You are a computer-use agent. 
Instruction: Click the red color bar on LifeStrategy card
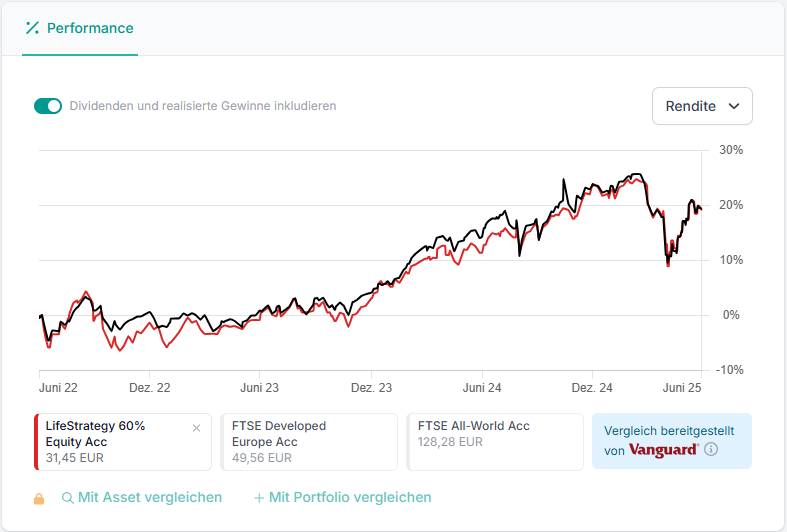coord(36,442)
